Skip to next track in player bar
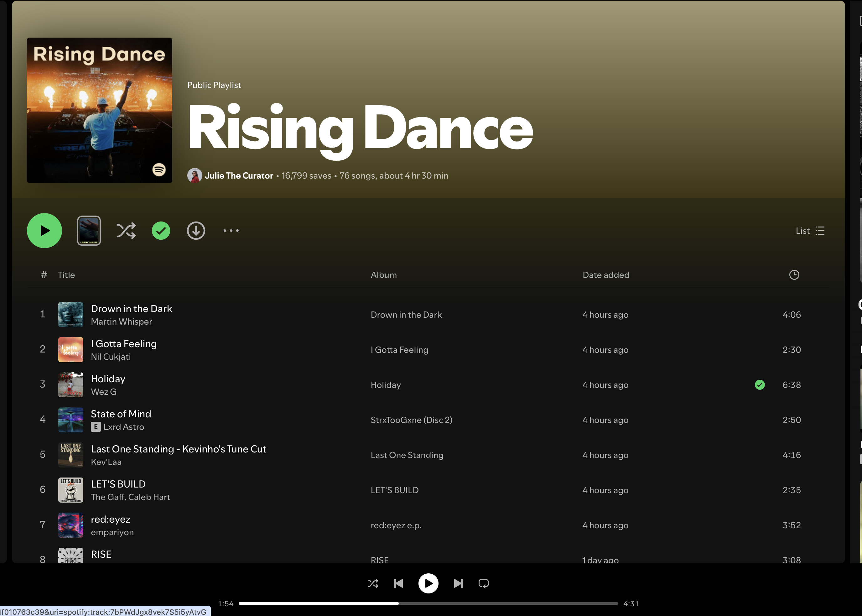Viewport: 862px width, 616px height. tap(458, 583)
